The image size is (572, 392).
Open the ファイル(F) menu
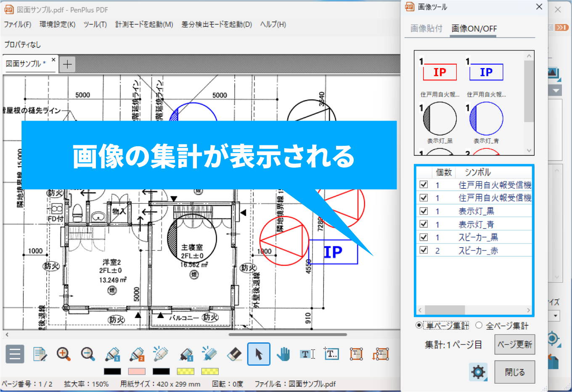point(17,24)
